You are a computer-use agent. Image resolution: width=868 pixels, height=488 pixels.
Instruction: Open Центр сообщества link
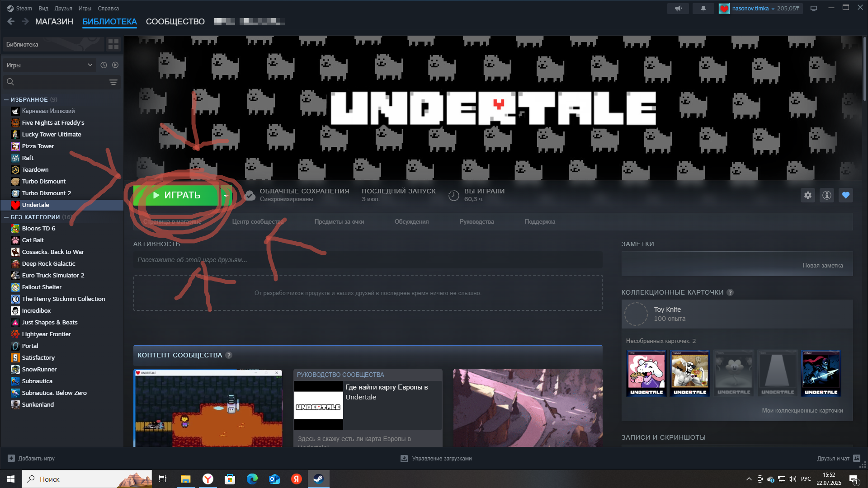258,221
